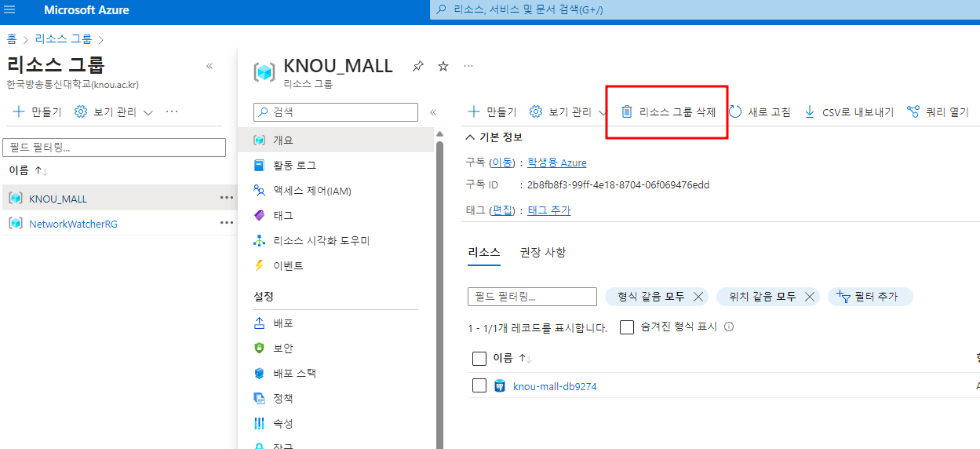
Task: Open the 리소스 그룹 breadcrumb link
Action: click(x=64, y=38)
